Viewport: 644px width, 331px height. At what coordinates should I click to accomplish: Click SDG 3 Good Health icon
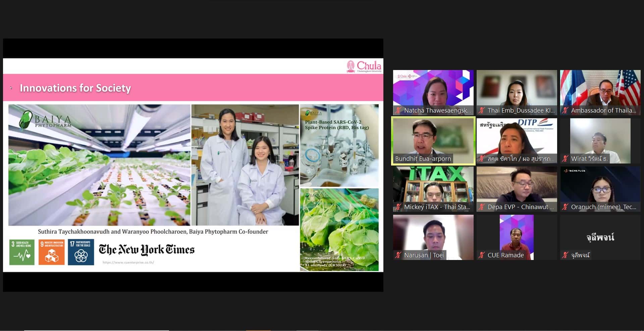pos(22,252)
